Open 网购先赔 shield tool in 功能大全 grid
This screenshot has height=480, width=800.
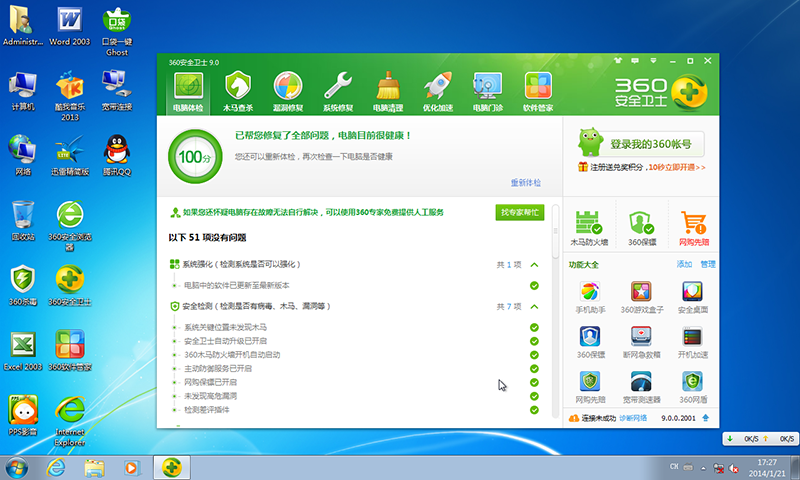coord(590,387)
